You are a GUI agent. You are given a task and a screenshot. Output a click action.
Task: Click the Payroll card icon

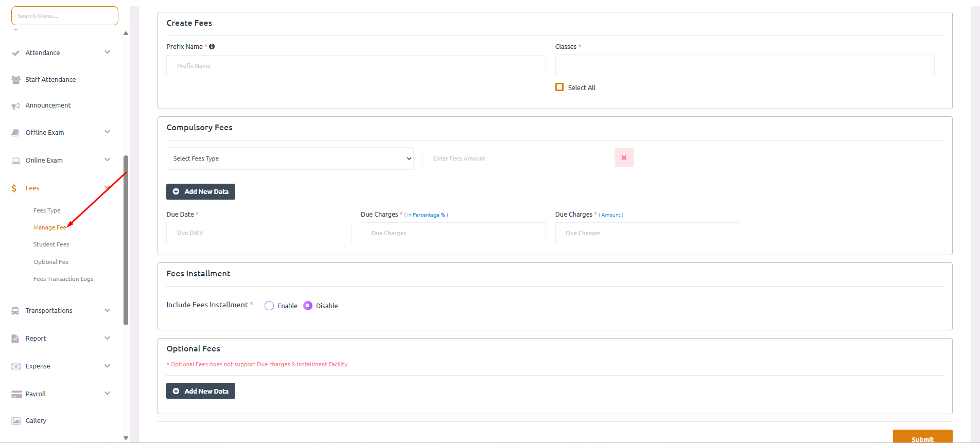16,394
